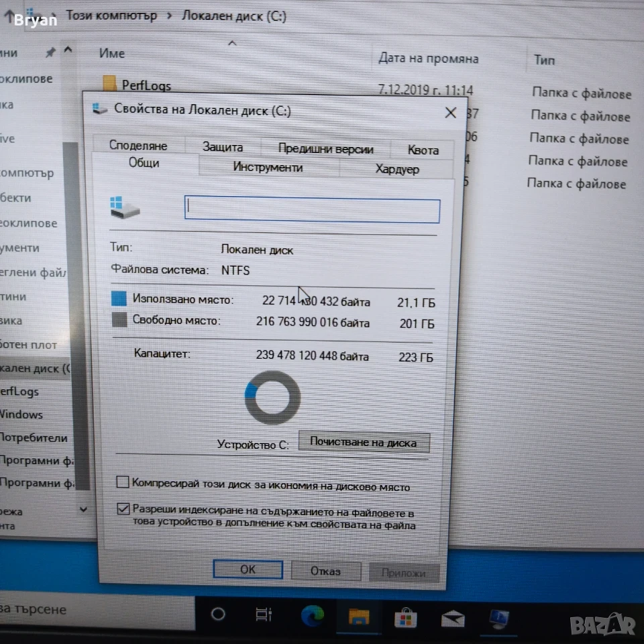Click the Task View taskbar icon
Viewport: 644px width, 644px height.
264,614
